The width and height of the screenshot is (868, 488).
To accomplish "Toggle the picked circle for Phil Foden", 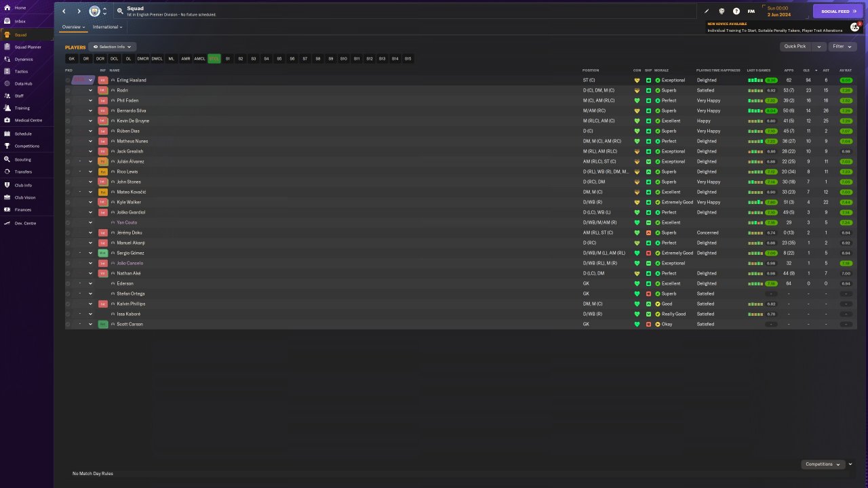I will (x=68, y=100).
